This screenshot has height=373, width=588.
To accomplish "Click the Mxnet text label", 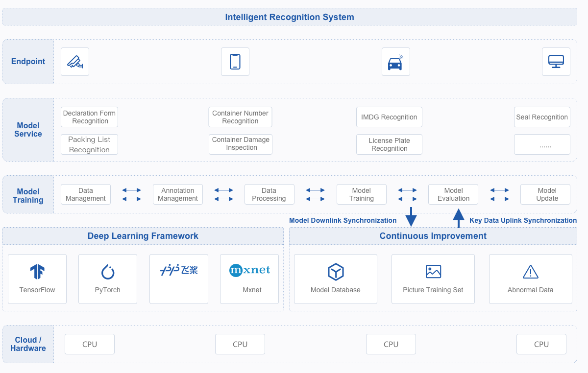I will pos(252,290).
